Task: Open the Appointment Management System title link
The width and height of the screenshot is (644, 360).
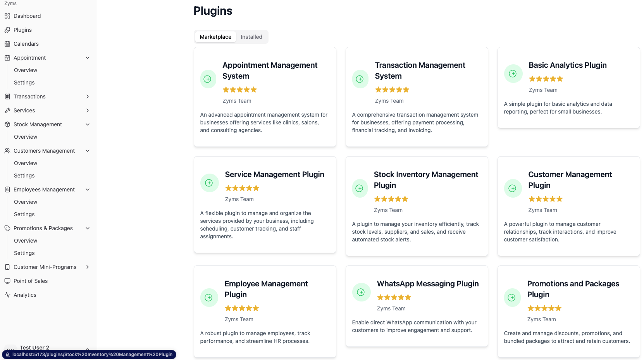Action: tap(270, 71)
